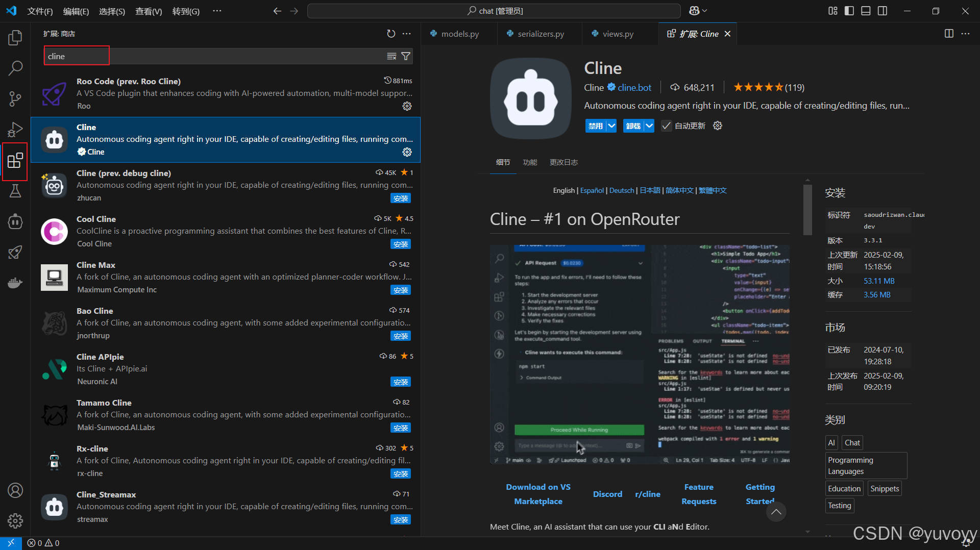The image size is (980, 550).
Task: Visit the cline.bot publisher link
Action: pos(634,87)
